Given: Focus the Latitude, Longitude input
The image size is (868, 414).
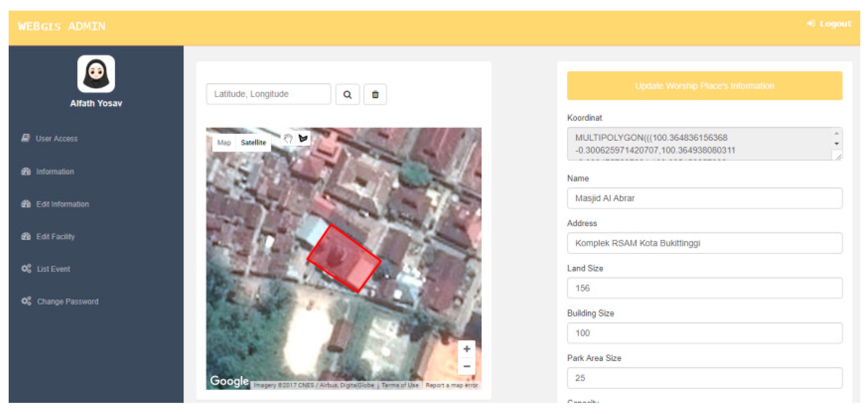Looking at the screenshot, I should [x=268, y=94].
